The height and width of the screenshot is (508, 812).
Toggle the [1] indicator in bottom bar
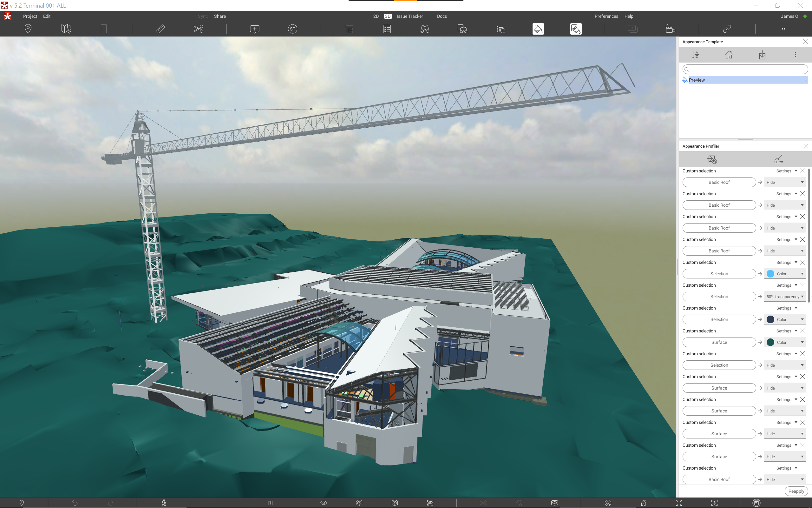click(x=270, y=503)
